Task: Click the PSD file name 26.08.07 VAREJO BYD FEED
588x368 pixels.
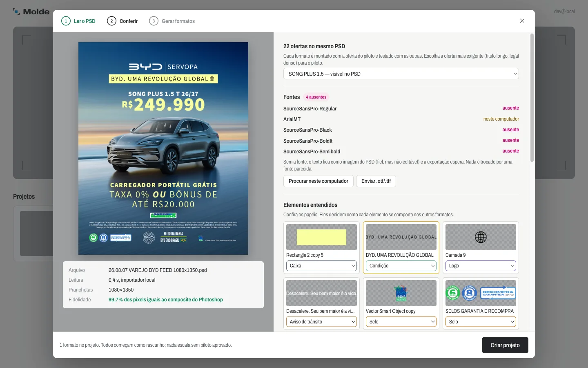Action: (x=158, y=270)
